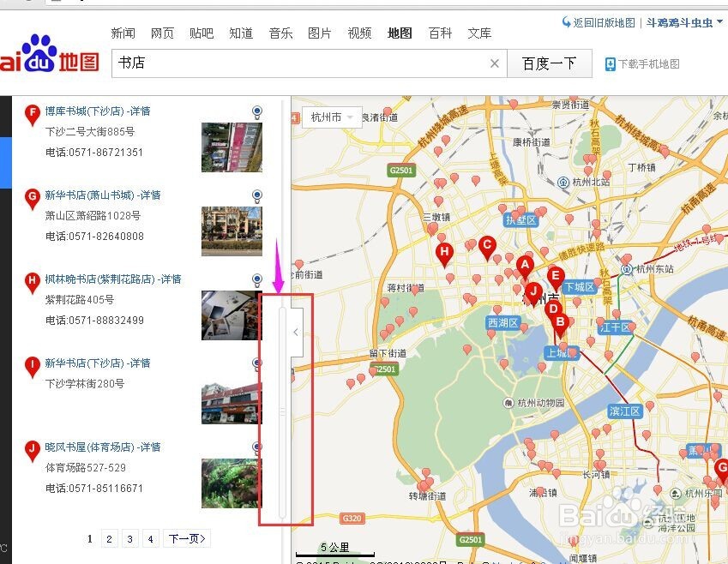Click the red J marker for 晓风书屋
Image resolution: width=728 pixels, height=564 pixels.
tap(32, 451)
